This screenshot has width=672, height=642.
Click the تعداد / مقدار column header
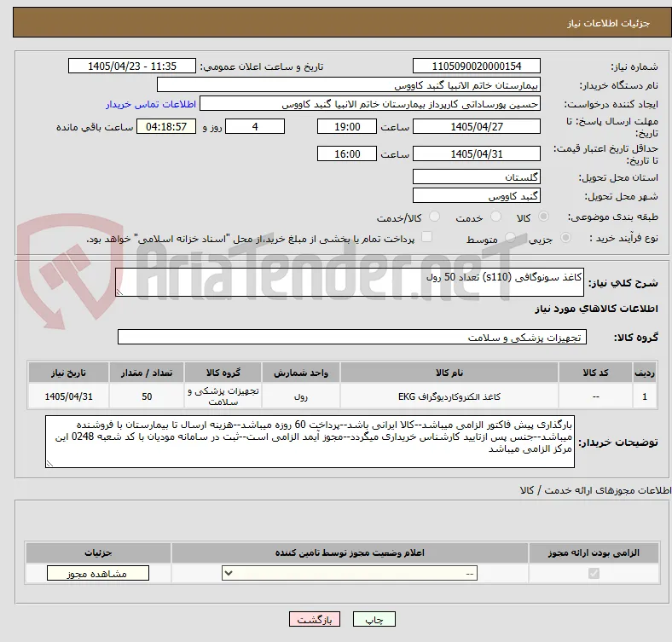click(x=147, y=373)
